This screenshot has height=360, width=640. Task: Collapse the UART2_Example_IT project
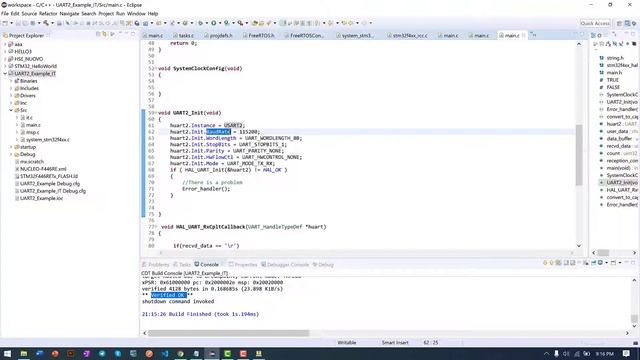pos(5,73)
